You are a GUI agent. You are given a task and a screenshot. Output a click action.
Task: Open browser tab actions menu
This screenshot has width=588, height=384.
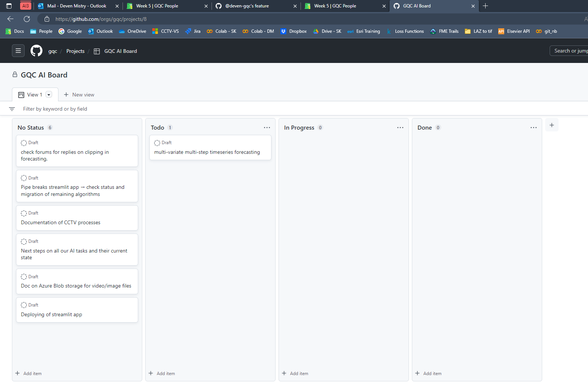(9, 6)
